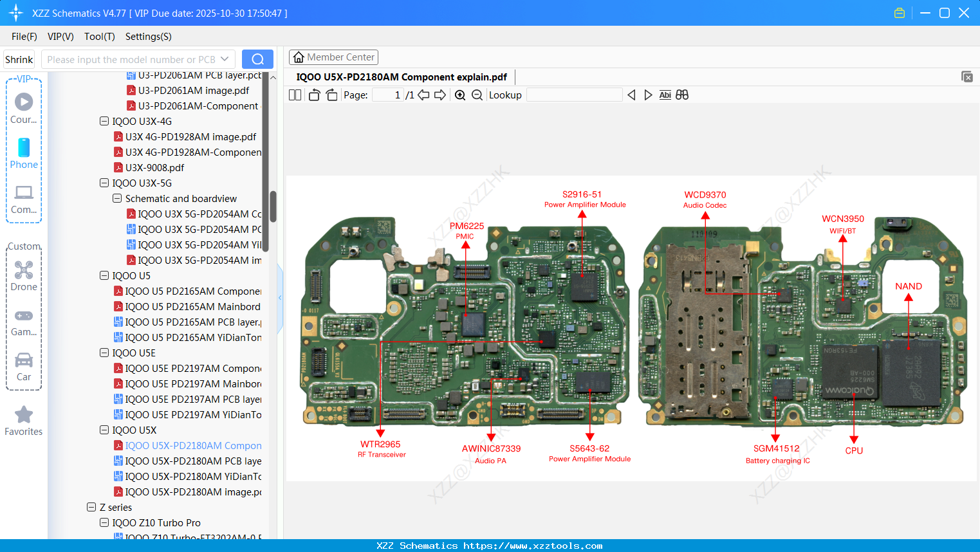Viewport: 980px width, 552px height.
Task: Open the Tool(T) menu
Action: 99,37
